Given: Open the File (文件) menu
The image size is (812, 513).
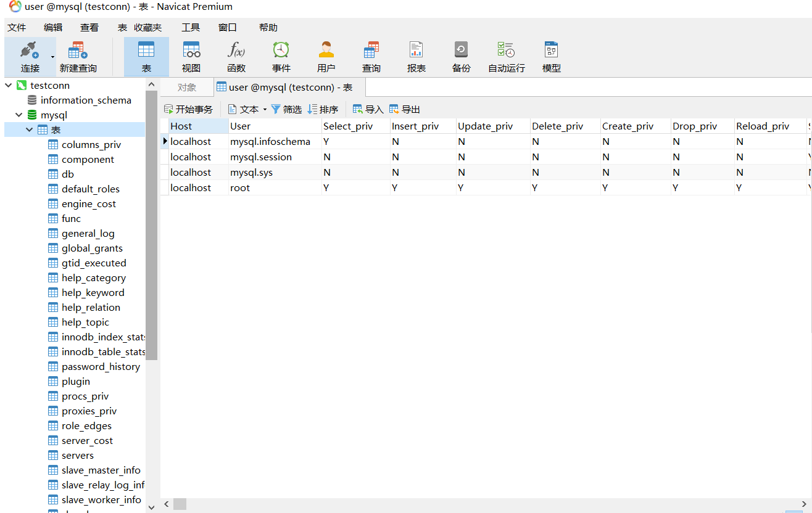Looking at the screenshot, I should tap(17, 27).
